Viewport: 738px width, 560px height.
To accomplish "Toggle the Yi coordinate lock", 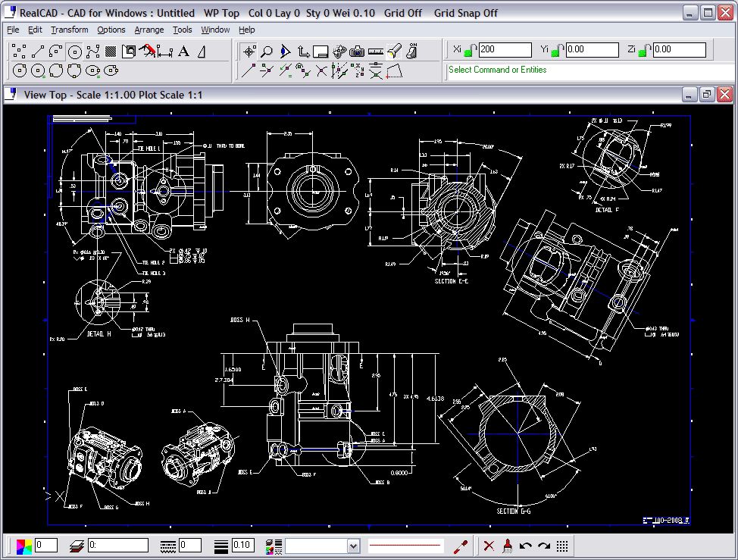I will [x=557, y=50].
